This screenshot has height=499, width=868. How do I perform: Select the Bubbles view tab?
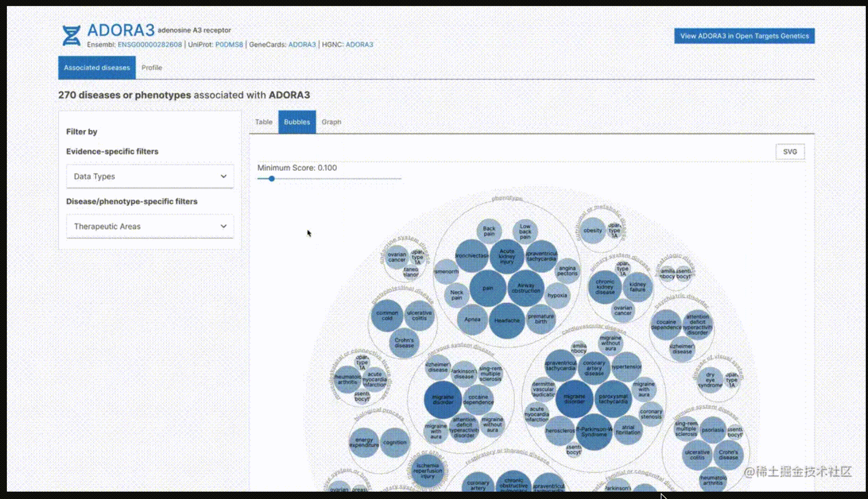pyautogui.click(x=297, y=122)
